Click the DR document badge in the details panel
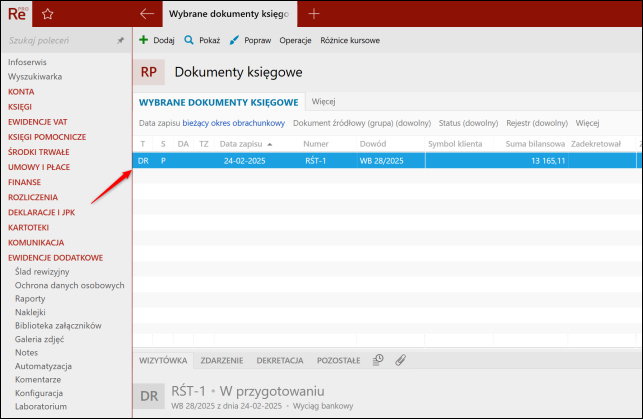The height and width of the screenshot is (419, 643). pos(149,396)
